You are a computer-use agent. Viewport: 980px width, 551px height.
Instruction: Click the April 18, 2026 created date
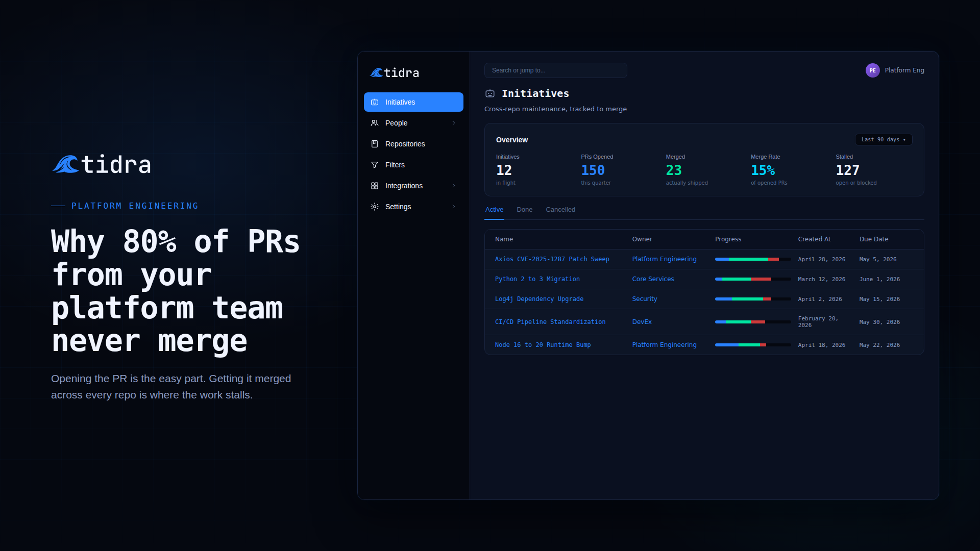tap(821, 345)
